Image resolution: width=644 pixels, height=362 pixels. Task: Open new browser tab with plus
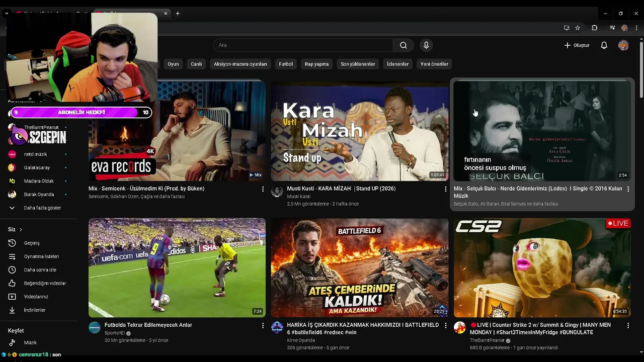[x=178, y=14]
